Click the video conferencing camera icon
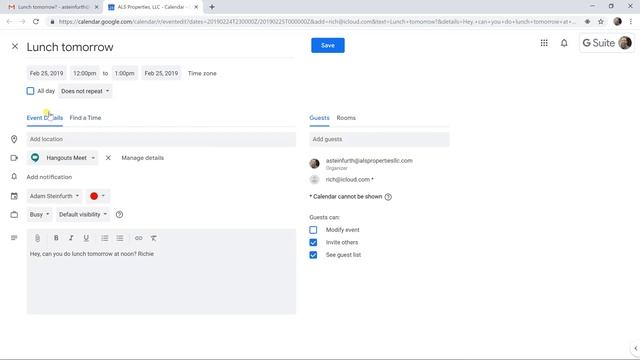Screen dimensions: 640x360 coord(14,158)
